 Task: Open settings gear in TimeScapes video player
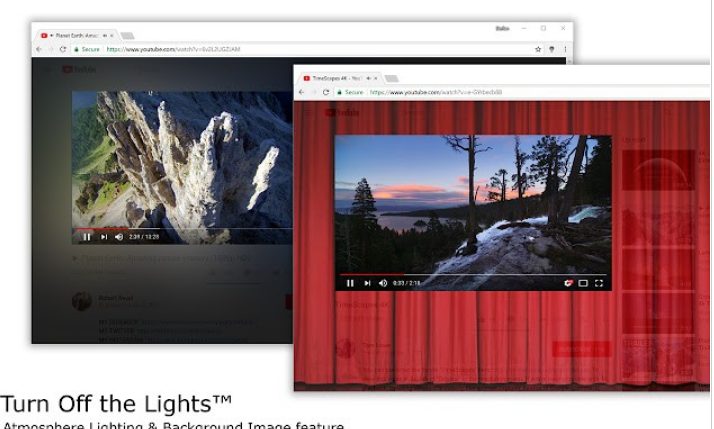tap(568, 283)
